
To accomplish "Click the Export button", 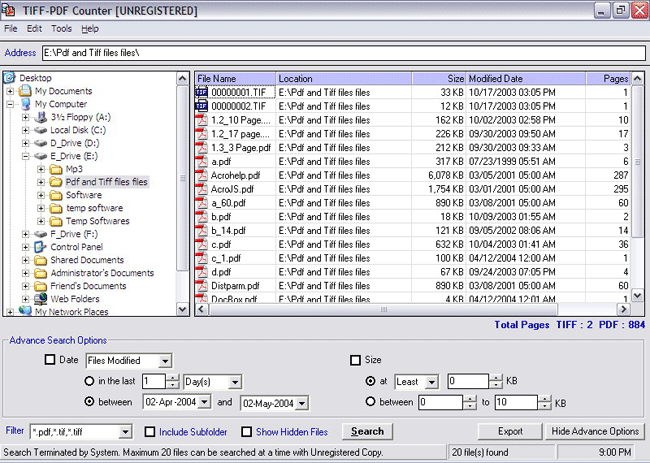I will [x=511, y=431].
